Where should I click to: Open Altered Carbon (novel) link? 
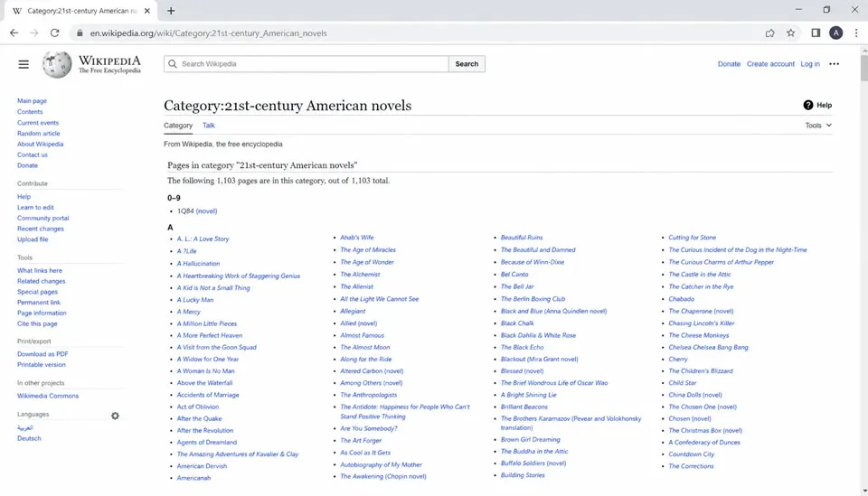372,371
